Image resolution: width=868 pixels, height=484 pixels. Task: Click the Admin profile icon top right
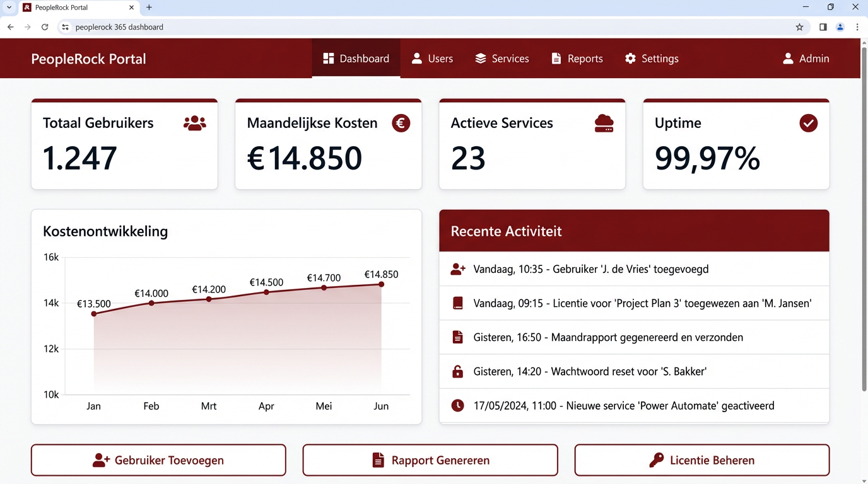point(787,58)
